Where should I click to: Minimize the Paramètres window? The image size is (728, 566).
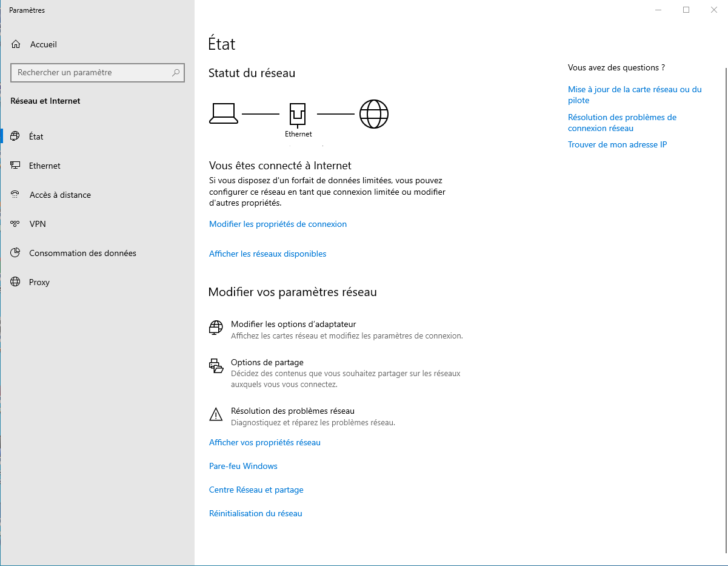click(x=658, y=10)
